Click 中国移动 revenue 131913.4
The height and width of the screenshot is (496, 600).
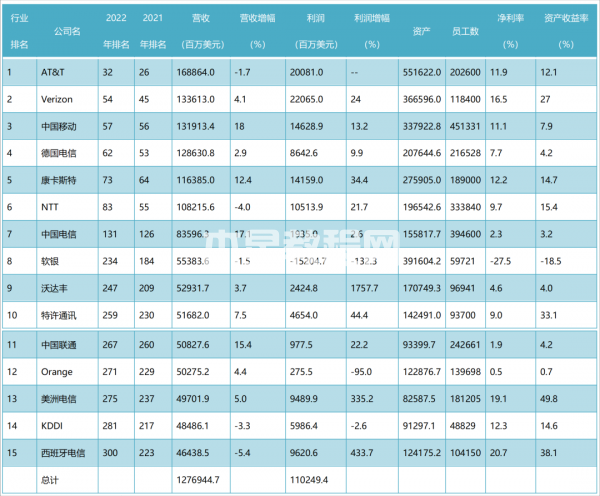196,126
